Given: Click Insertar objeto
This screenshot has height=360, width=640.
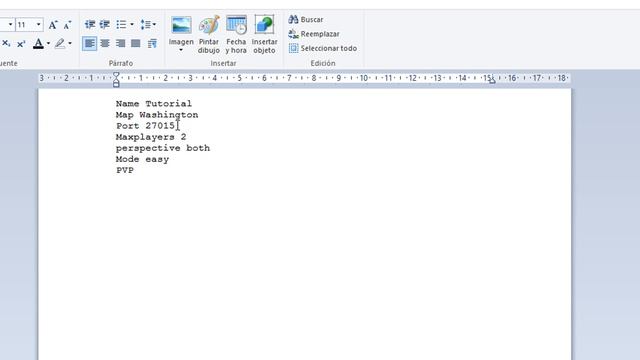Looking at the screenshot, I should pos(264,35).
